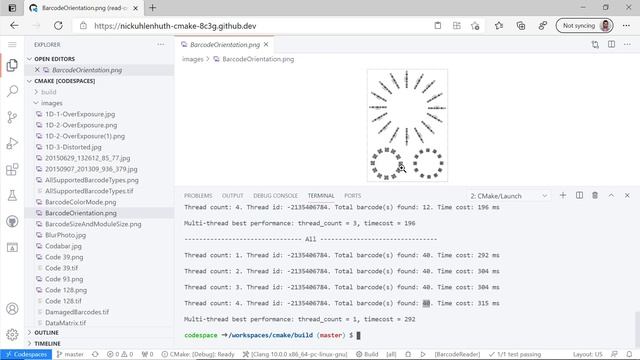The height and width of the screenshot is (360, 640).
Task: Maximize the panel with up chevron
Action: click(611, 196)
